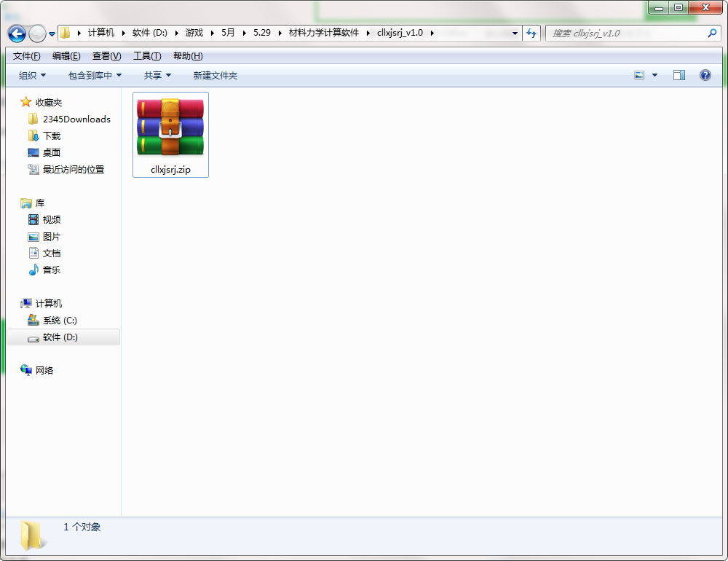Toggle the preview pane icon
The width and height of the screenshot is (728, 561).
pyautogui.click(x=678, y=75)
